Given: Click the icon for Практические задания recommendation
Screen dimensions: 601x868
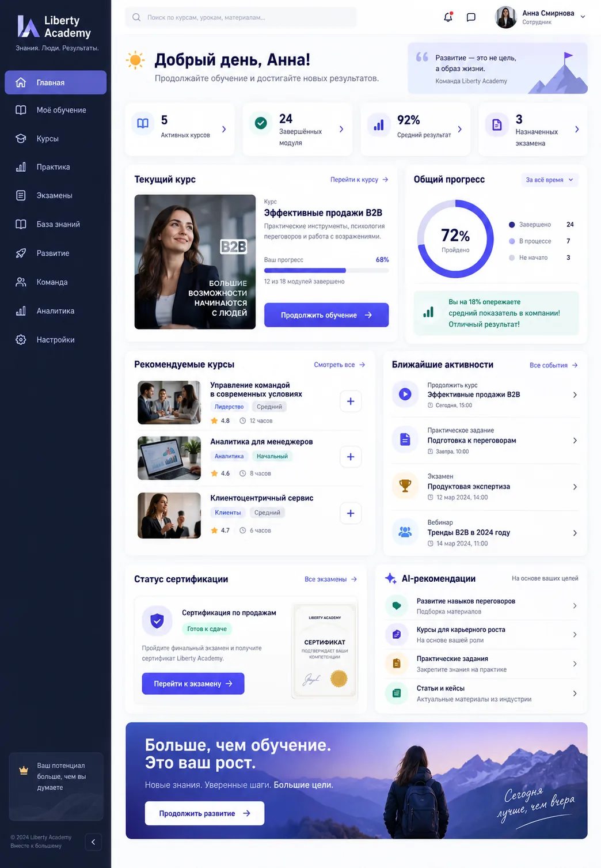Looking at the screenshot, I should (x=396, y=664).
